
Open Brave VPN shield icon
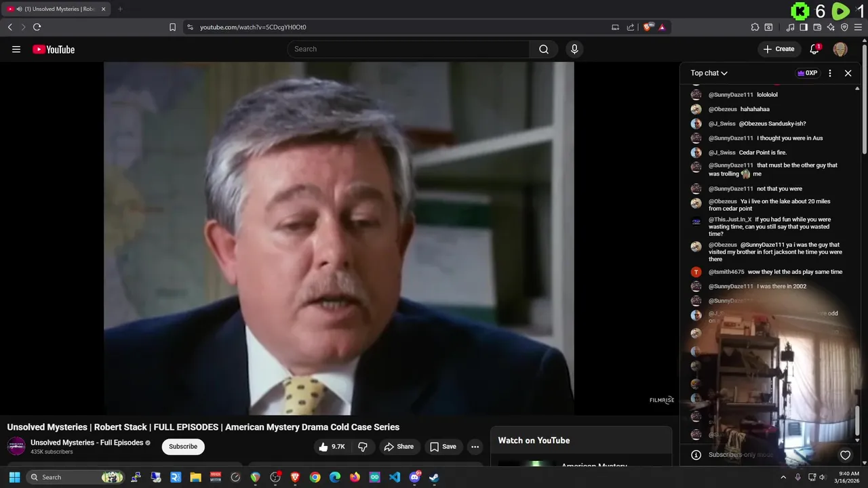click(x=844, y=27)
